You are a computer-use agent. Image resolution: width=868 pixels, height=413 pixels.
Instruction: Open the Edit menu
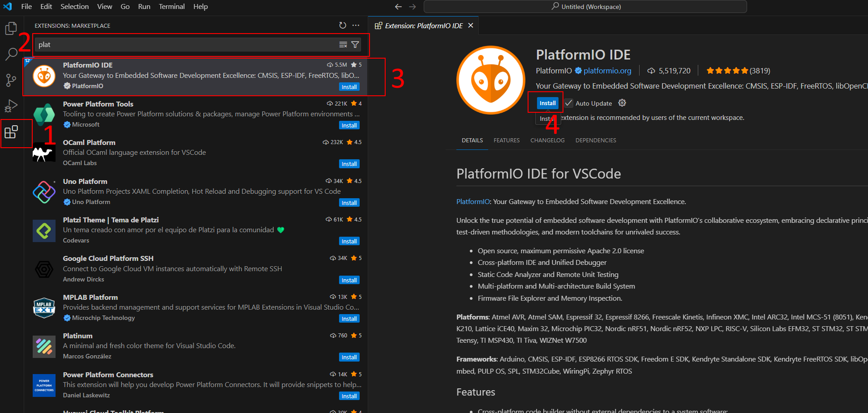point(46,7)
